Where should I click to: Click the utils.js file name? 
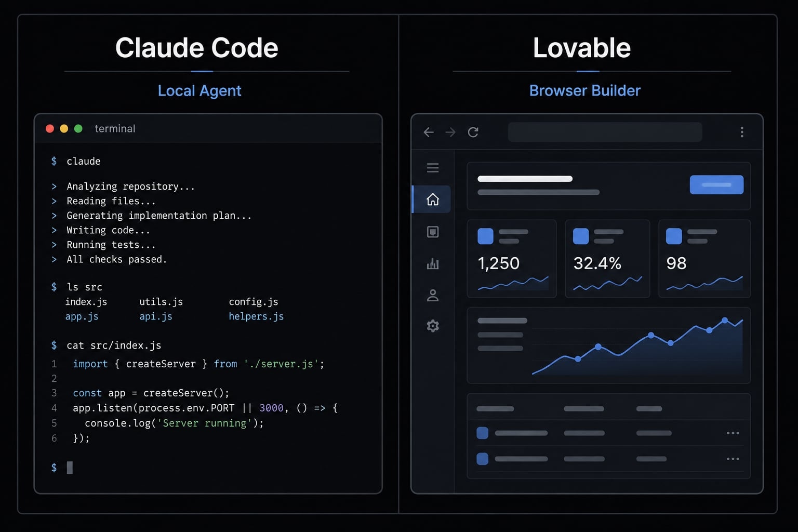(161, 302)
